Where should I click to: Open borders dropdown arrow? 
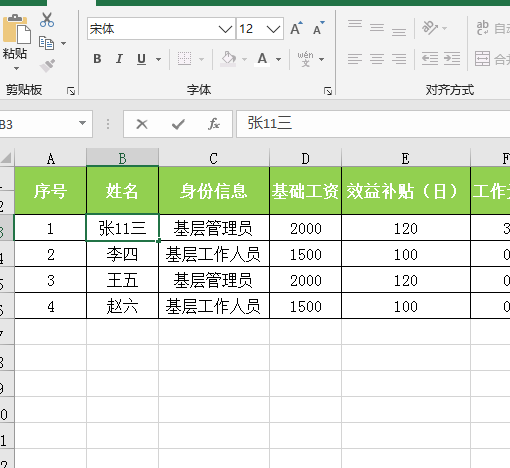201,59
